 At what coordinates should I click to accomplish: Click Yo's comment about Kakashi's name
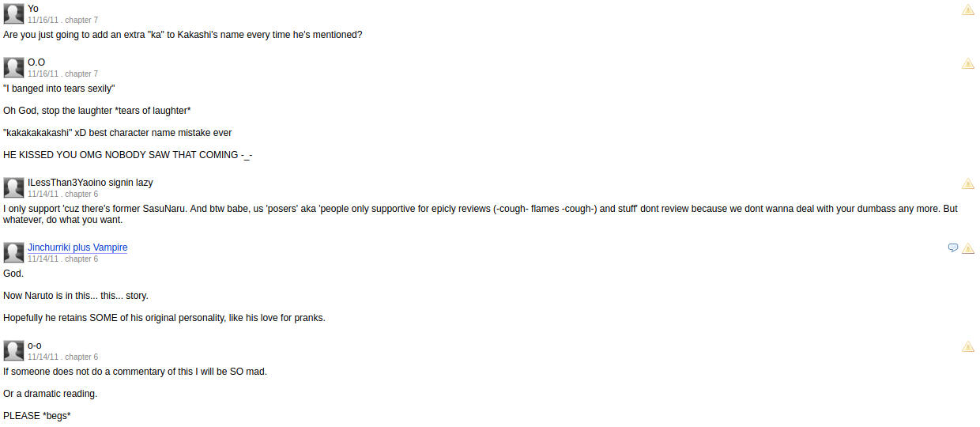coord(183,35)
